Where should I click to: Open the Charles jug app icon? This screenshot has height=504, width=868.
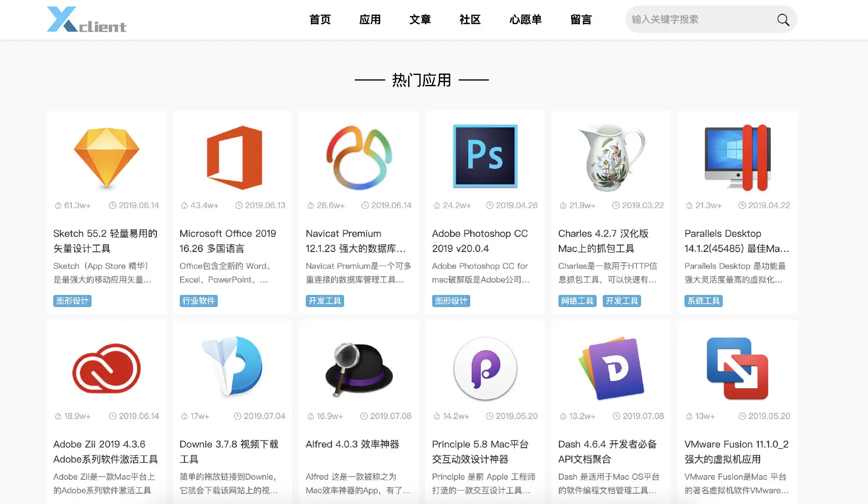click(611, 158)
